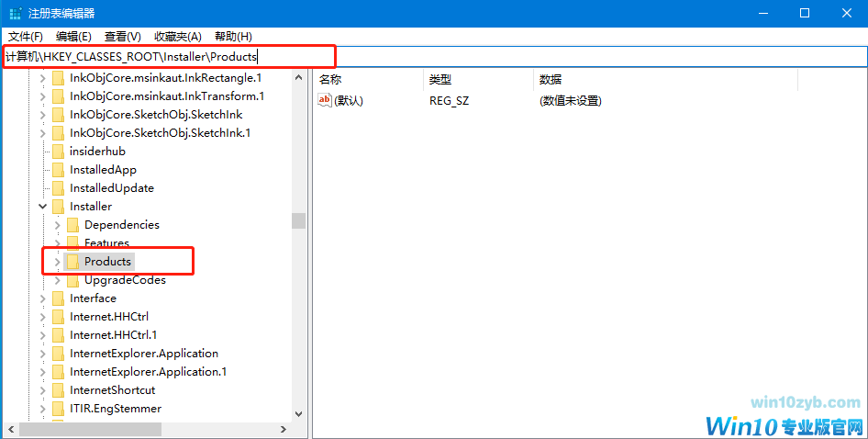The image size is (868, 439).
Task: Expand the Features key
Action: tap(58, 243)
